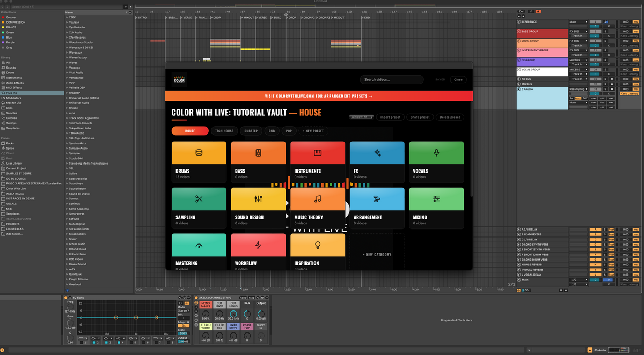Toggle the EQ Eight device activator

coord(65,298)
